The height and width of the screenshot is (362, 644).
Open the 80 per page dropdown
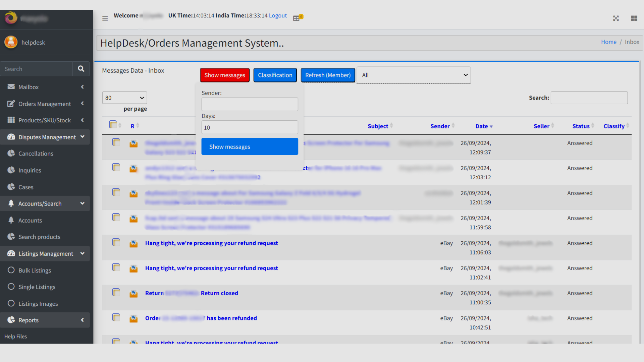coord(124,98)
